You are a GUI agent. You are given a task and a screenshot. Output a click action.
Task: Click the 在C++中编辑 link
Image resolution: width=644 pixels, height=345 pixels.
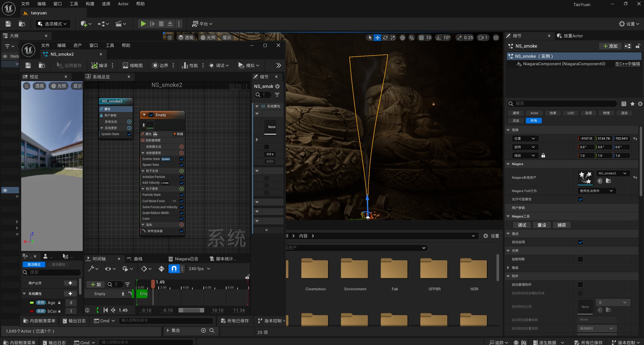pyautogui.click(x=627, y=64)
